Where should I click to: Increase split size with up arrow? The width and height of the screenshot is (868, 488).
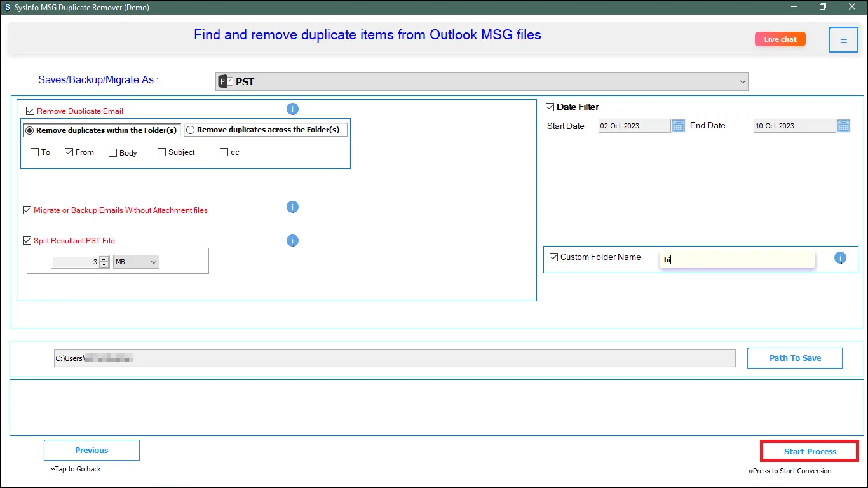[104, 259]
